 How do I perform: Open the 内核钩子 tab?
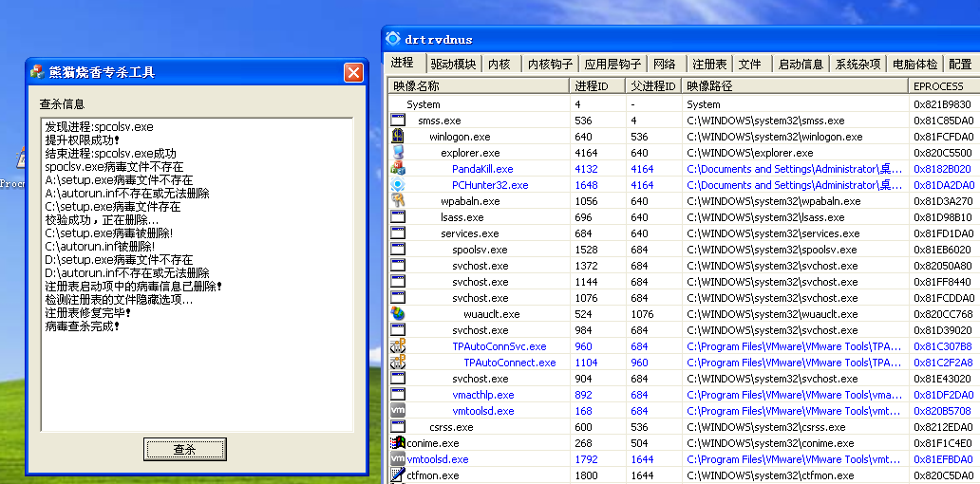point(550,64)
